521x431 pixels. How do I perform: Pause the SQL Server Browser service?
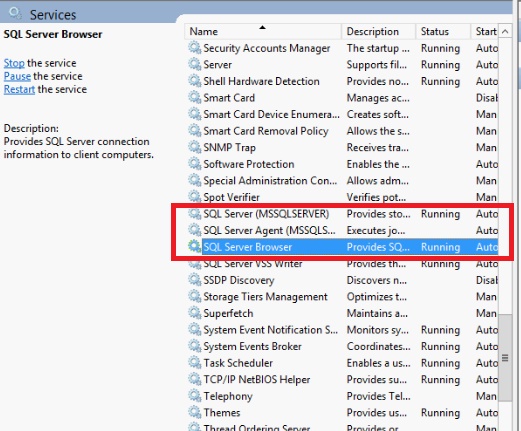click(17, 76)
